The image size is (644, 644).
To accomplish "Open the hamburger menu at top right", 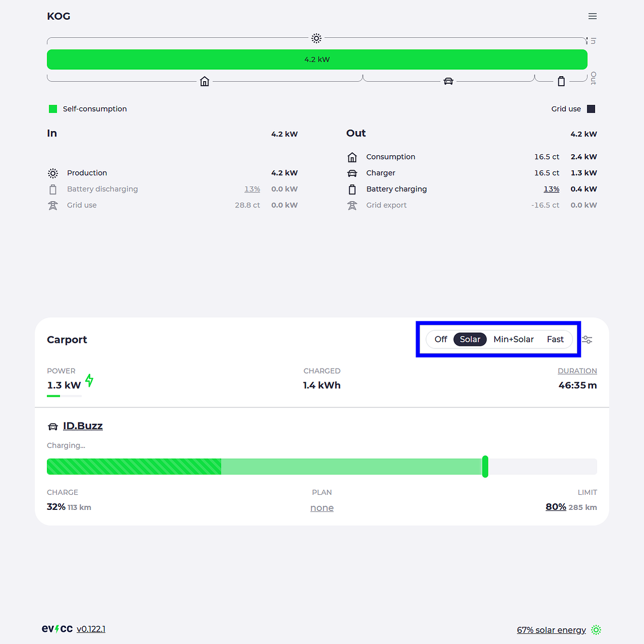I will pos(593,16).
